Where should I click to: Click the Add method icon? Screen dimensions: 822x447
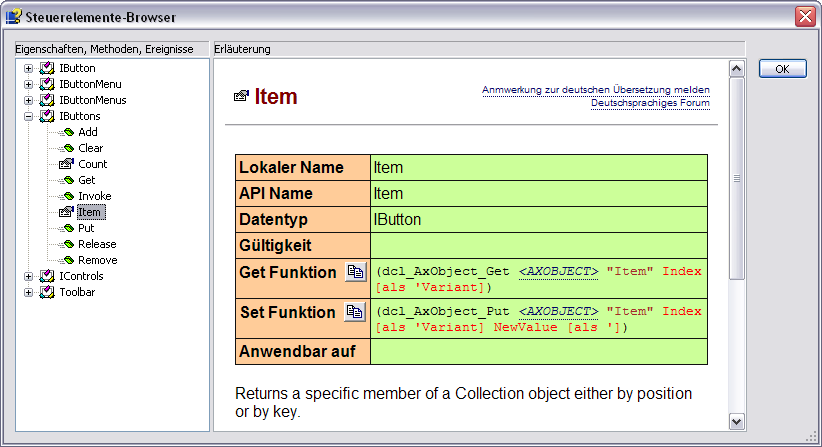[x=67, y=132]
